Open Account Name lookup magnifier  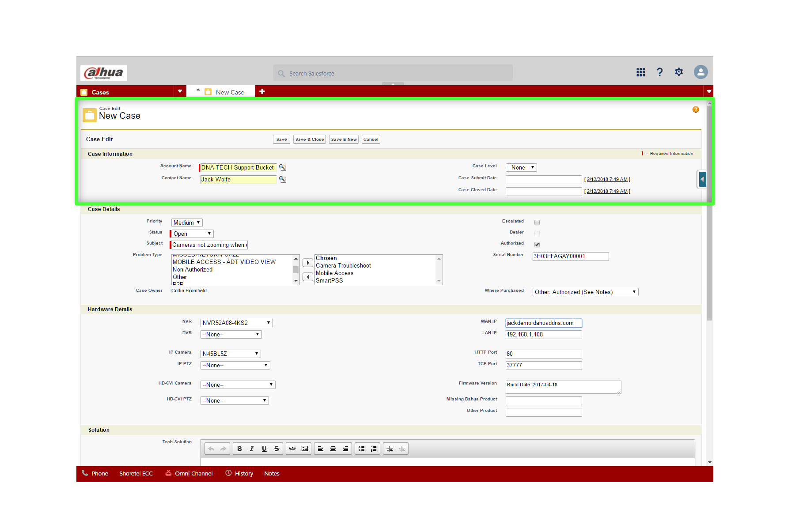click(x=283, y=167)
